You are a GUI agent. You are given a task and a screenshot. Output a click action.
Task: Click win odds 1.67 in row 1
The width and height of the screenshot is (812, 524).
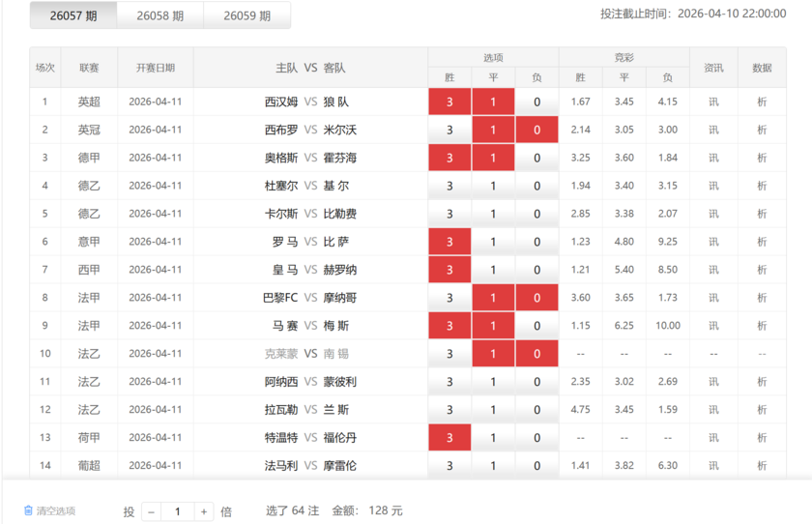(581, 102)
